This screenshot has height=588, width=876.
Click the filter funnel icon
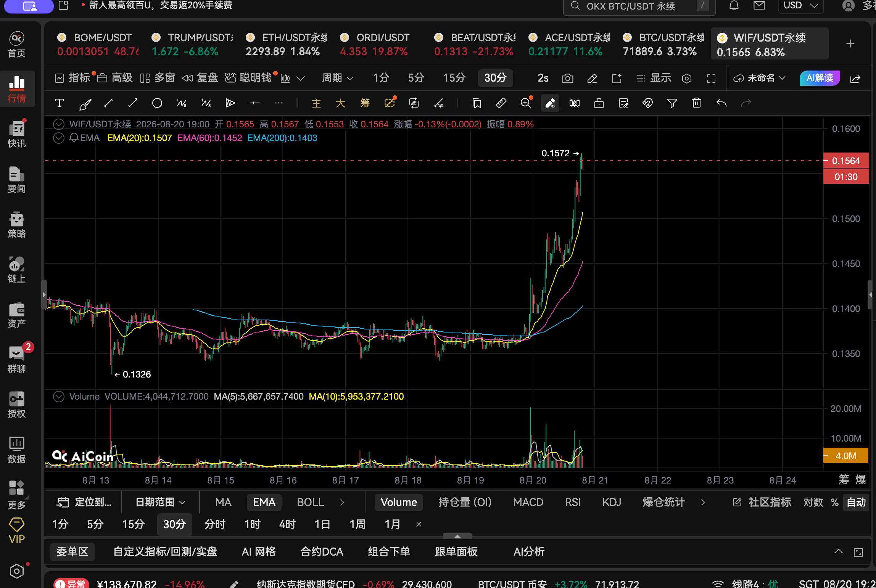pos(672,103)
